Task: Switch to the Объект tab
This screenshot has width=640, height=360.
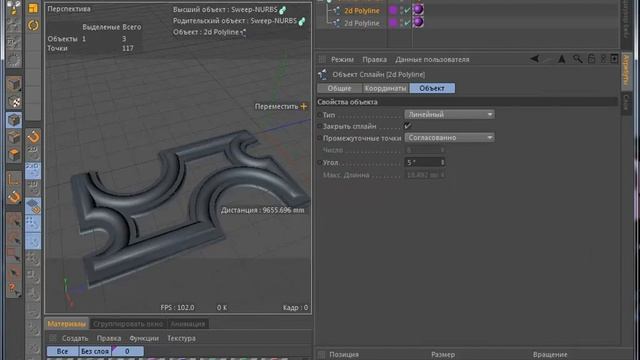Action: tap(432, 88)
